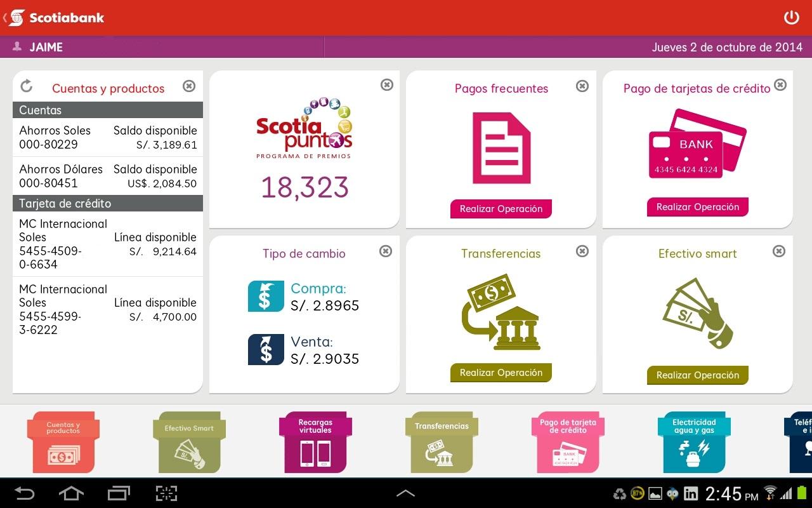Click the Scotiabank logo

[x=57, y=18]
